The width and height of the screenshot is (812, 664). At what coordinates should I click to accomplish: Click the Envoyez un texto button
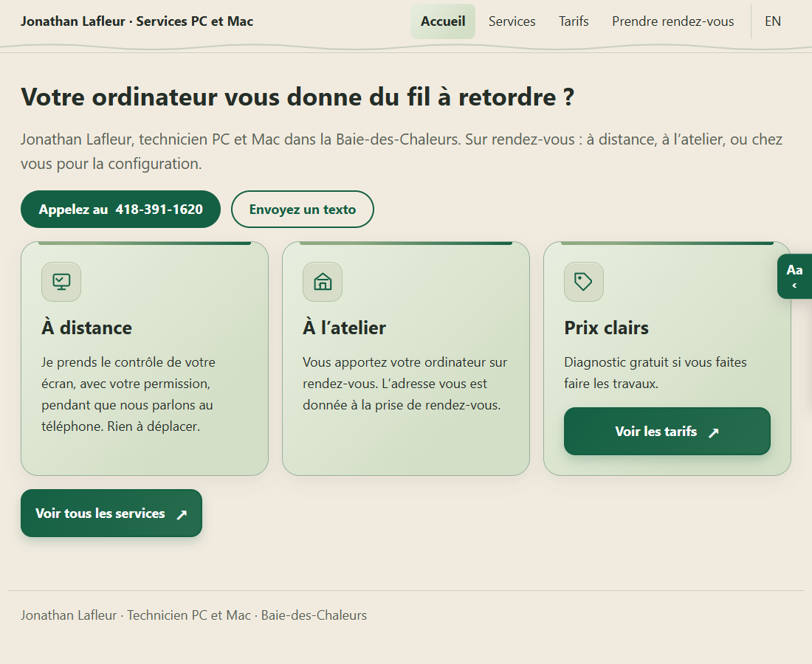303,209
